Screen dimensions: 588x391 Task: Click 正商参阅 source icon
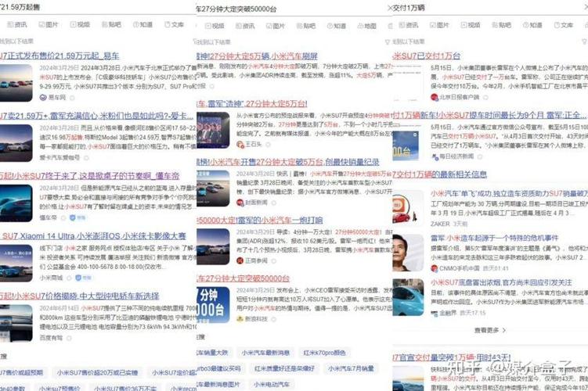coord(240,260)
